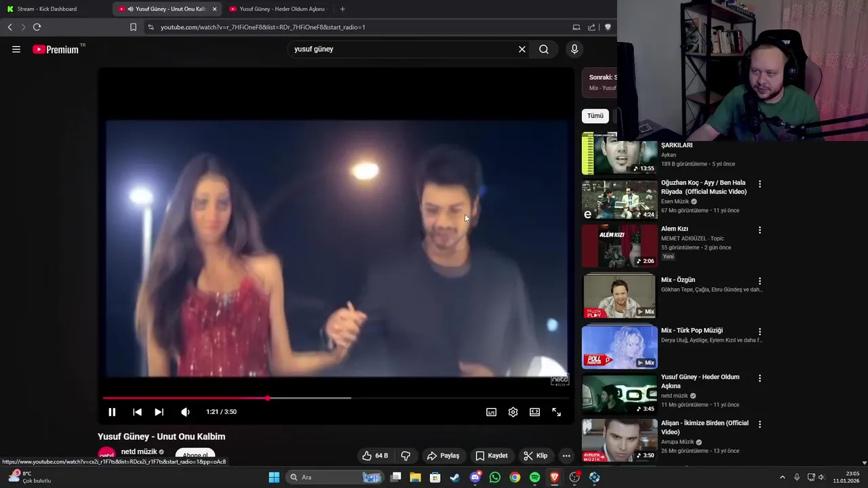The height and width of the screenshot is (488, 868).
Task: Save the video with Kaydet
Action: click(492, 455)
